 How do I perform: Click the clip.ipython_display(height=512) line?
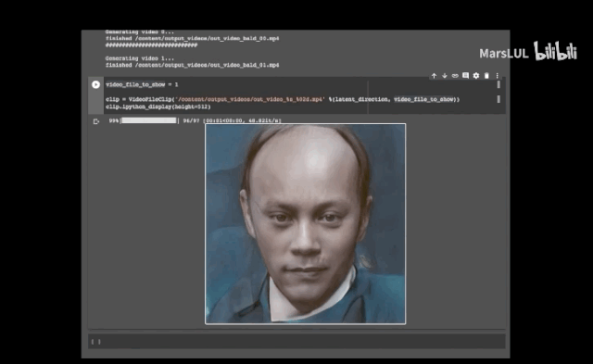[158, 107]
